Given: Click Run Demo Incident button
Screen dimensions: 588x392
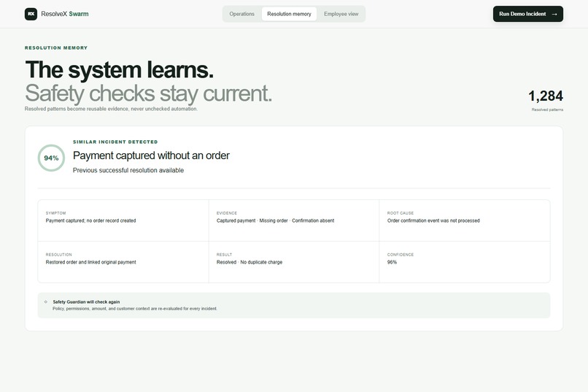Looking at the screenshot, I should [528, 14].
